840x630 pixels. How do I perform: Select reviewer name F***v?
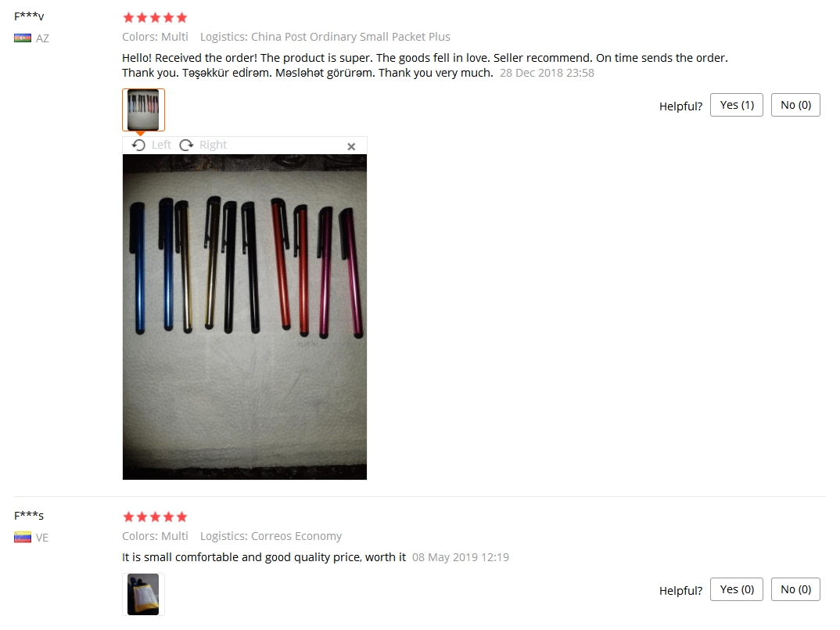pyautogui.click(x=29, y=16)
